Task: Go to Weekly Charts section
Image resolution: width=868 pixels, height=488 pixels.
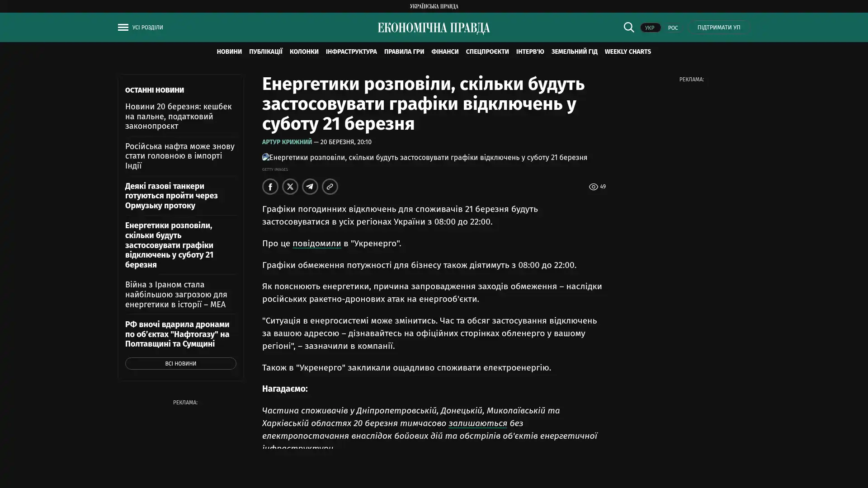Action: pyautogui.click(x=627, y=52)
